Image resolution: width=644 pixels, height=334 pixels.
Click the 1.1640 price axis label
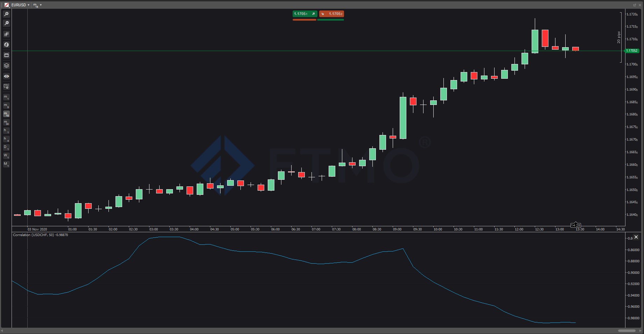(632, 215)
